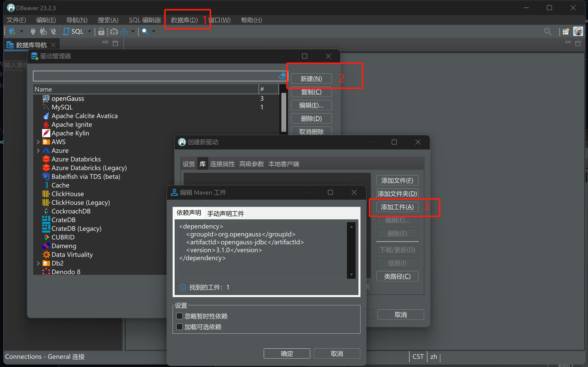Select the CockroachDB driver
Viewport: 588px width, 367px height.
click(x=71, y=211)
